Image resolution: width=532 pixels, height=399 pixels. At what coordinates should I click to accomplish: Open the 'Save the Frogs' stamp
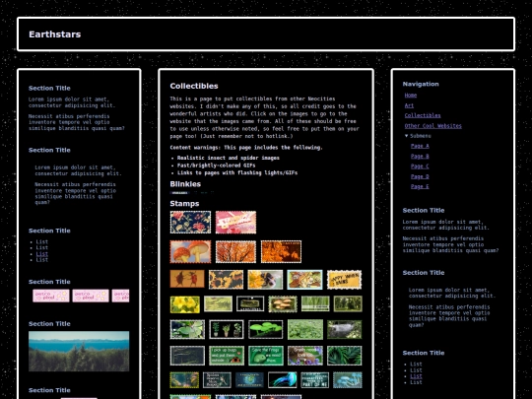[266, 356]
